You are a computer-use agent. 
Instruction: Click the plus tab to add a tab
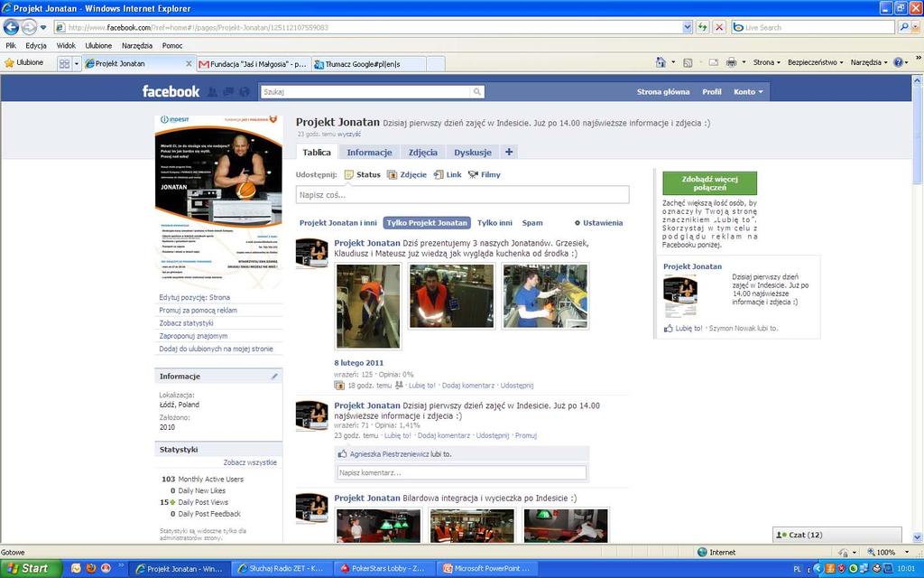[509, 152]
